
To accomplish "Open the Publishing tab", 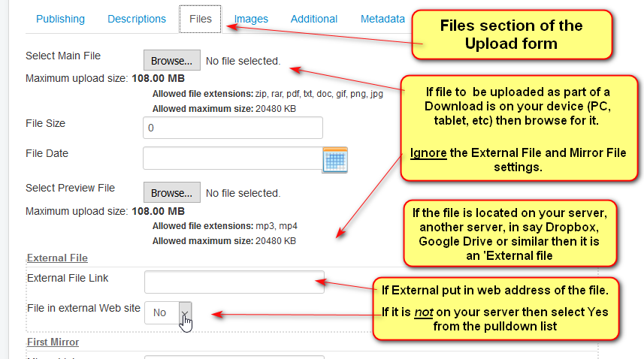I will 60,19.
